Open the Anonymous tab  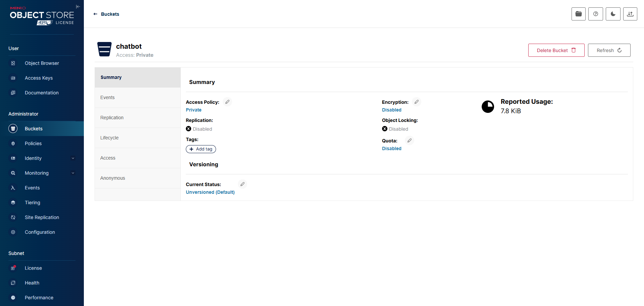point(113,178)
